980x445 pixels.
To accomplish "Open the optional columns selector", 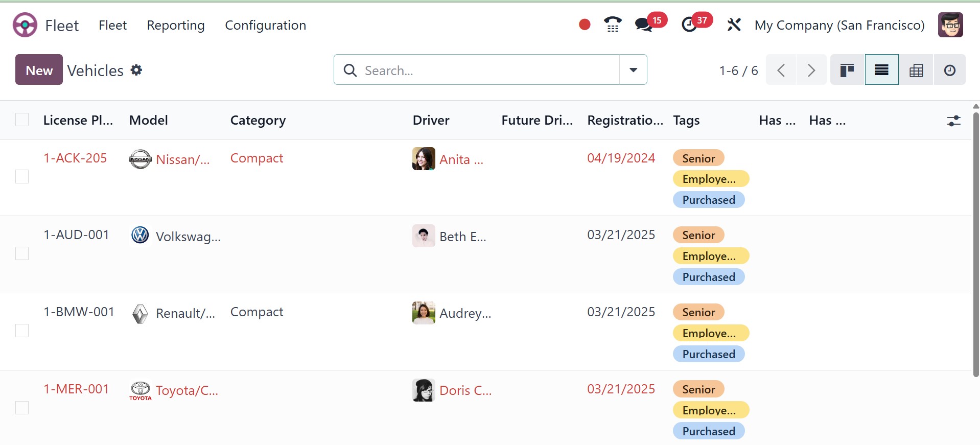I will click(x=953, y=121).
